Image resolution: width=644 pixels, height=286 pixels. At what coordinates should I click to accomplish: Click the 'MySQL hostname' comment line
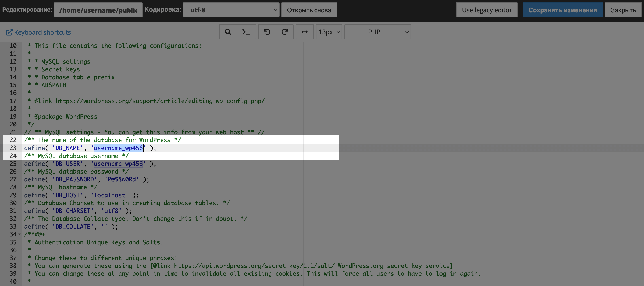click(61, 187)
